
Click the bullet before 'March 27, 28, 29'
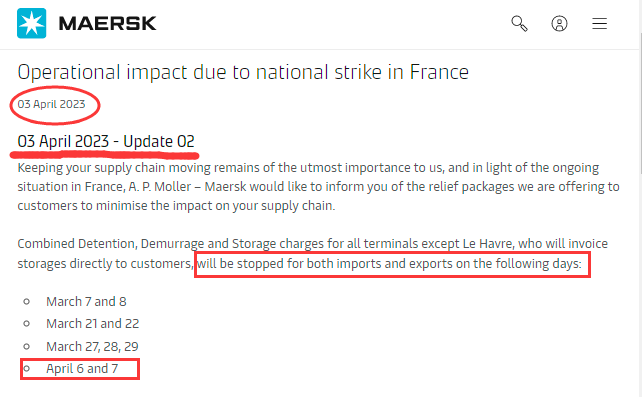click(27, 347)
